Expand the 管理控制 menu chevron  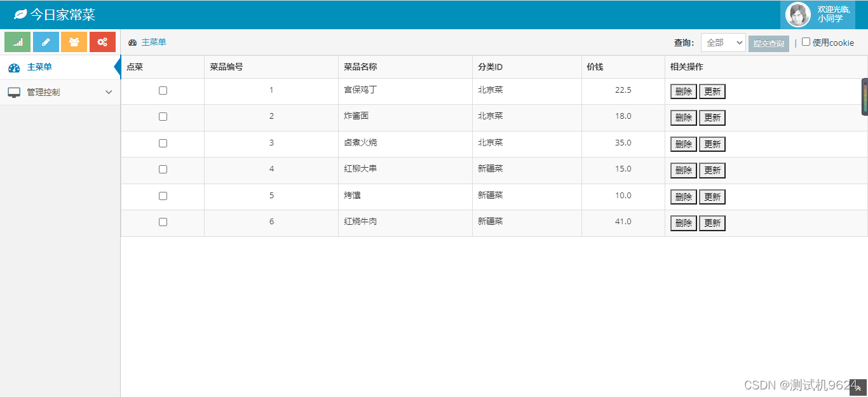tap(109, 92)
